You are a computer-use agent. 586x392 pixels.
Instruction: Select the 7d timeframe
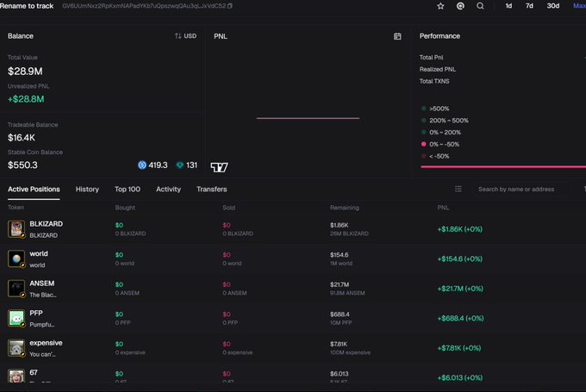pyautogui.click(x=530, y=6)
